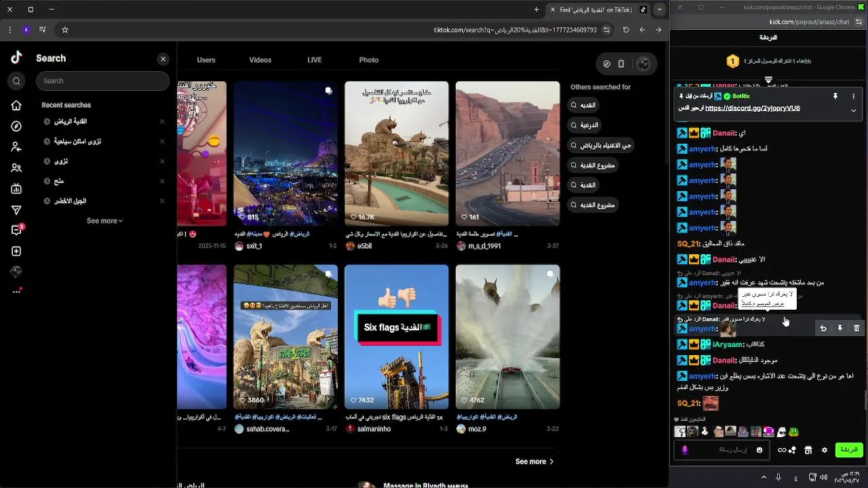Click the TikTok logo at top left
The height and width of the screenshot is (488, 868).
click(x=16, y=58)
